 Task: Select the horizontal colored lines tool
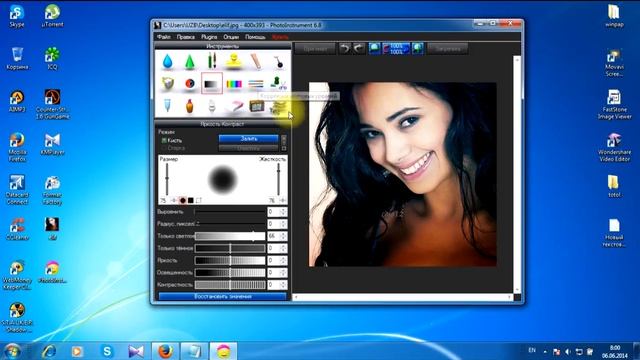tap(256, 84)
